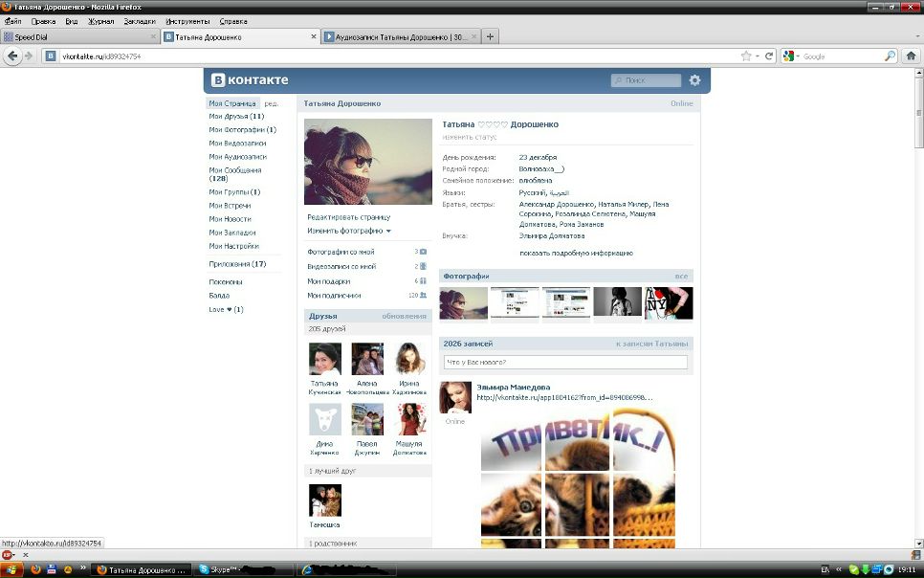The height and width of the screenshot is (578, 924).
Task: Open the gear settings icon in VK header
Action: pos(694,80)
